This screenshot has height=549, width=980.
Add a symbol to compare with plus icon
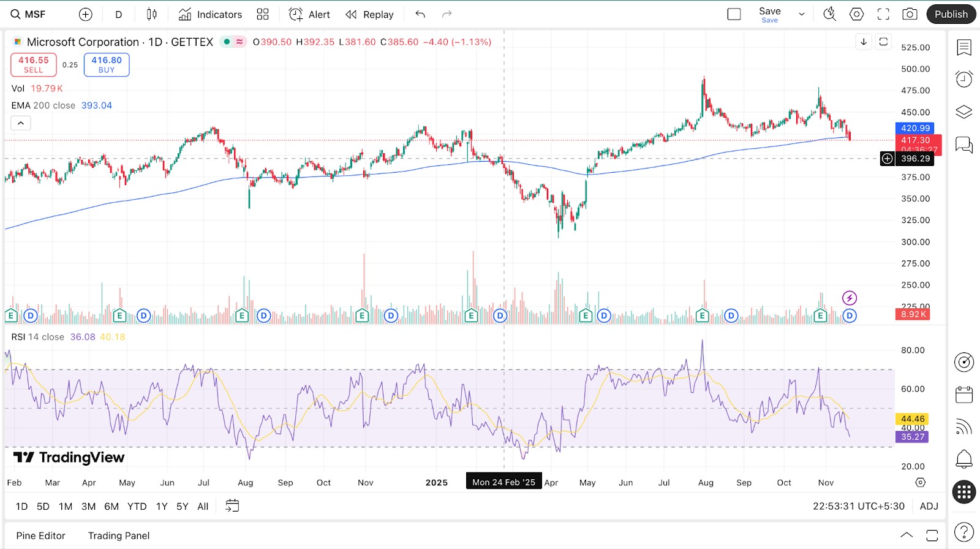86,14
